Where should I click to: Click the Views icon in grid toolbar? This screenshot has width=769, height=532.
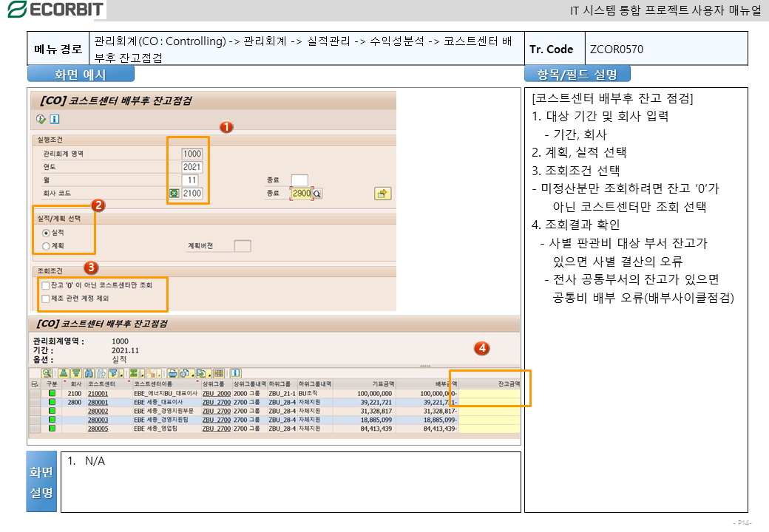[x=184, y=373]
